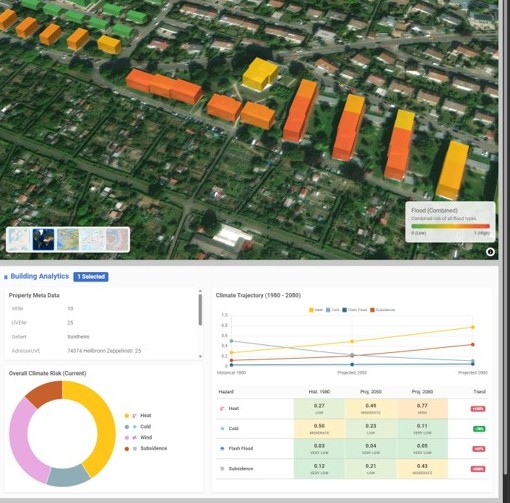Image resolution: width=510 pixels, height=503 pixels.
Task: Click the Cold icon in donut legend
Action: [135, 427]
